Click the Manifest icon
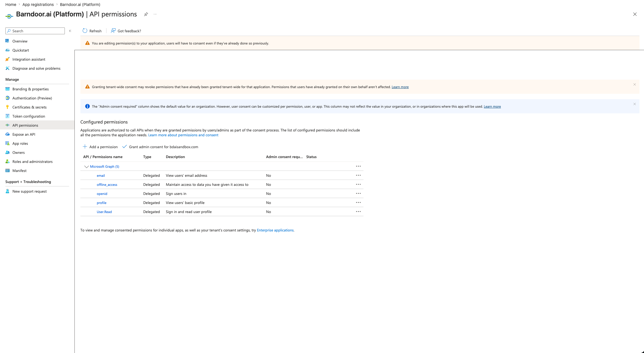Image resolution: width=644 pixels, height=353 pixels. tap(7, 171)
